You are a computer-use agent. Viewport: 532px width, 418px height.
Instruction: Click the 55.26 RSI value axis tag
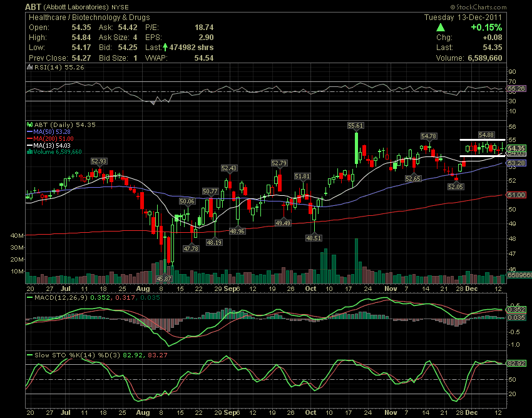(516, 88)
